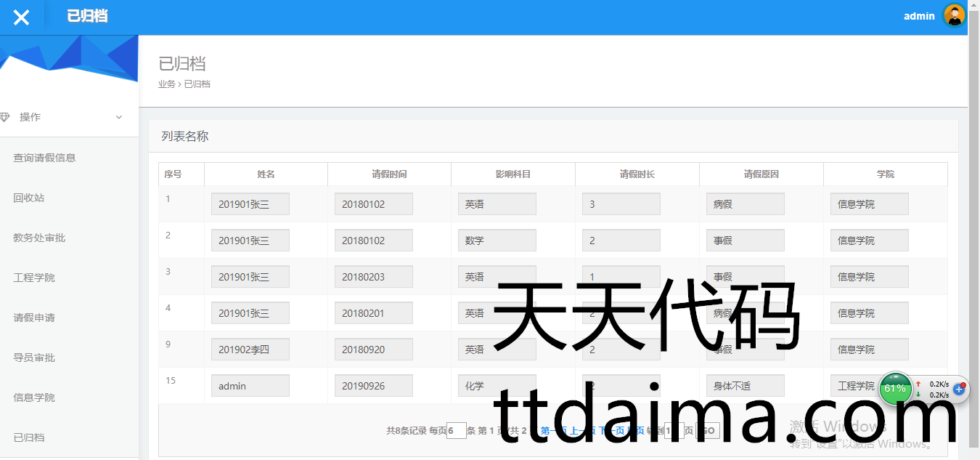Click the diamond icon beside 操作
Screen dimensions: 980x460
[x=5, y=117]
